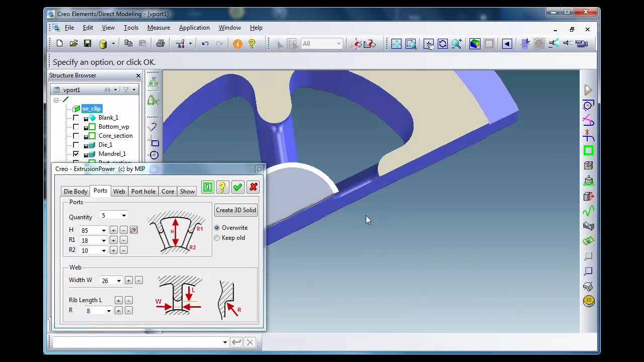The image size is (644, 362).
Task: Save with the floppy disk icon
Action: click(x=88, y=44)
